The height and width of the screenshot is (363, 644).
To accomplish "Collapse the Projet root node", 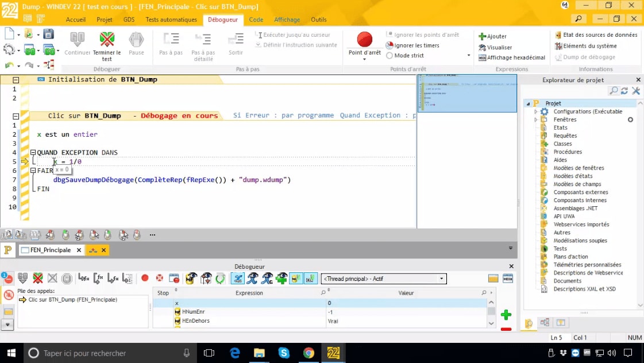I will 528,104.
